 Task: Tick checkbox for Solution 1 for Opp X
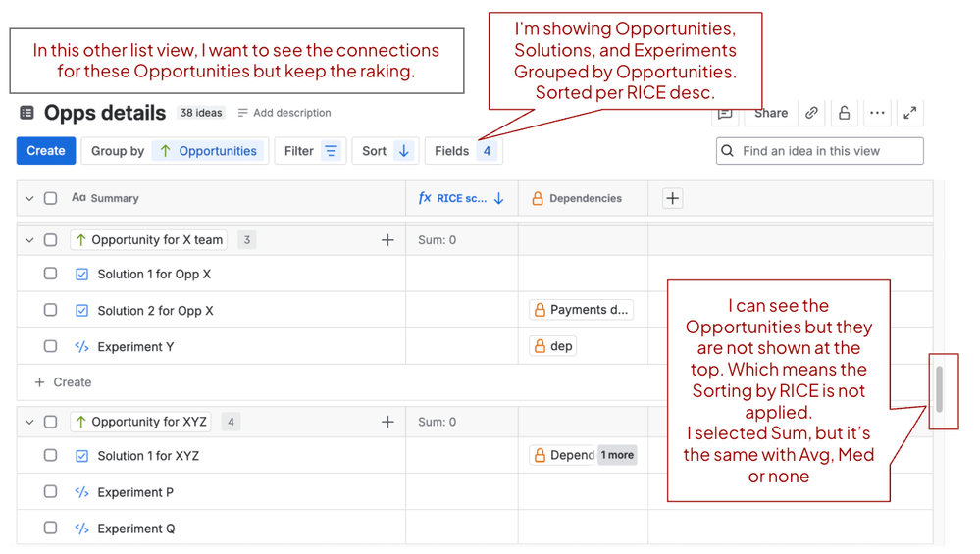(51, 274)
